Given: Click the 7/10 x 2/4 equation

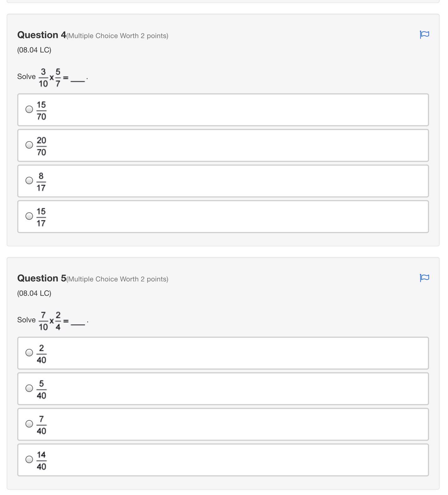Looking at the screenshot, I should click(53, 321).
